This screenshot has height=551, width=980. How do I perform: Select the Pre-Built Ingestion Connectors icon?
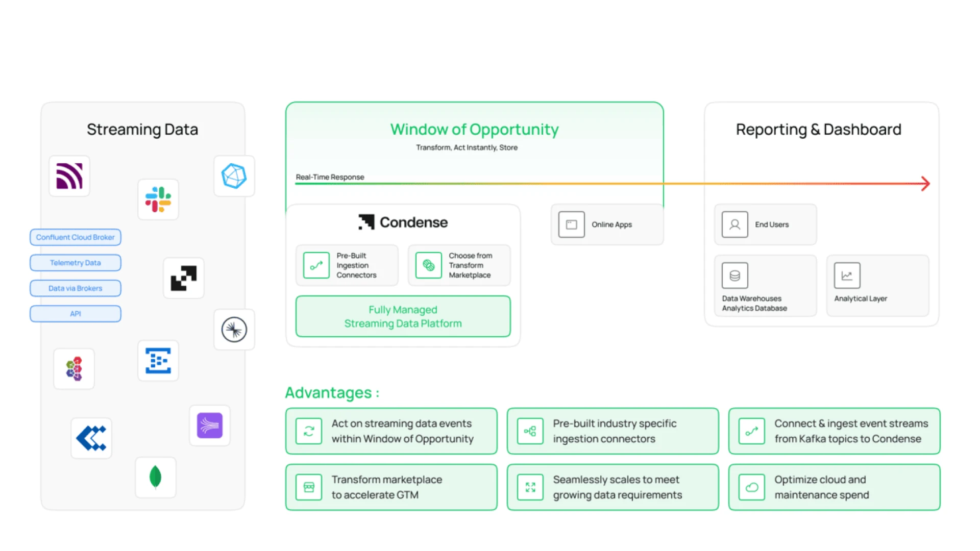coord(315,265)
